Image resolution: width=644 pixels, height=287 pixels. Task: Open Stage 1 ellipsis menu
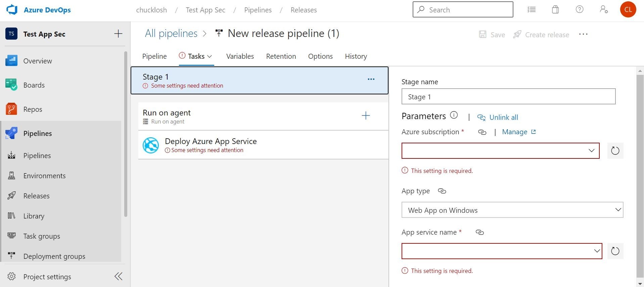[371, 79]
